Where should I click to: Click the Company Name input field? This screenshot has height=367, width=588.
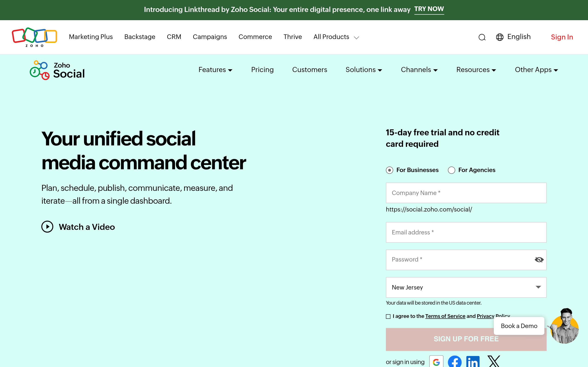(466, 193)
